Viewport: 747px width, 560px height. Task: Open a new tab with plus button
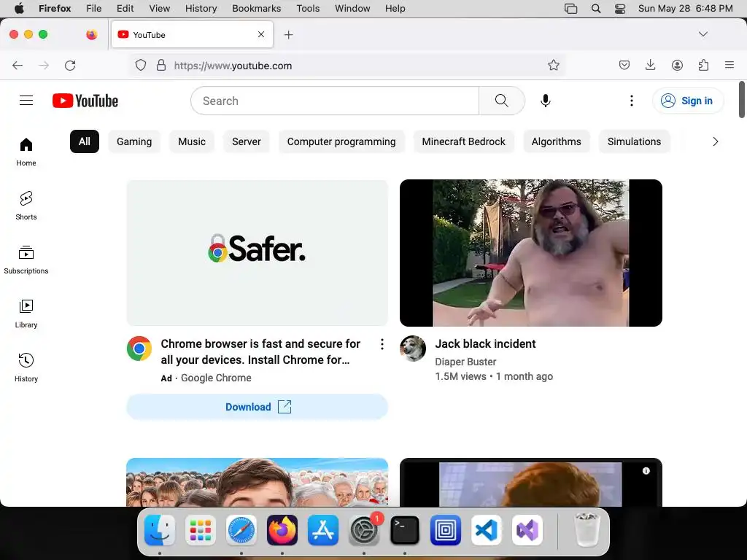click(x=288, y=35)
